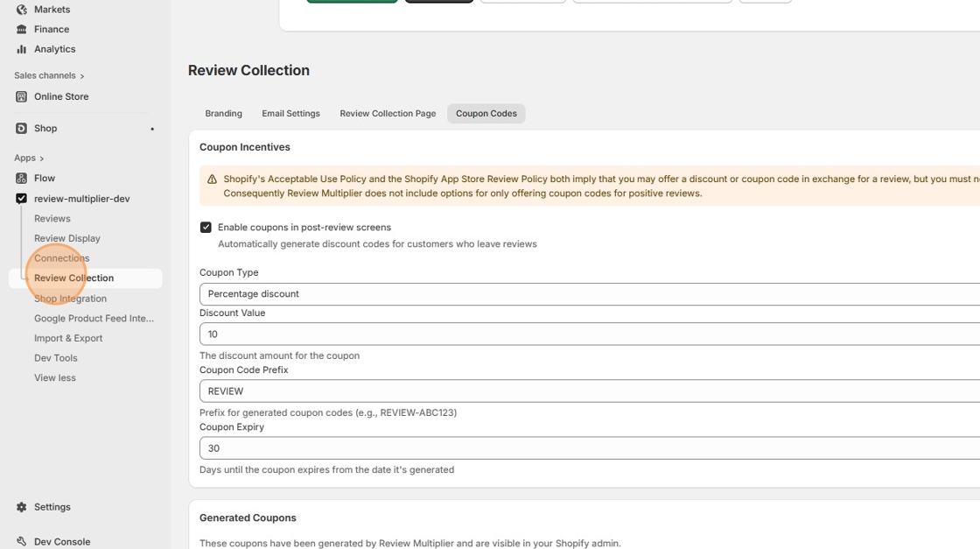Collapse app menu with View less
980x549 pixels.
(55, 377)
